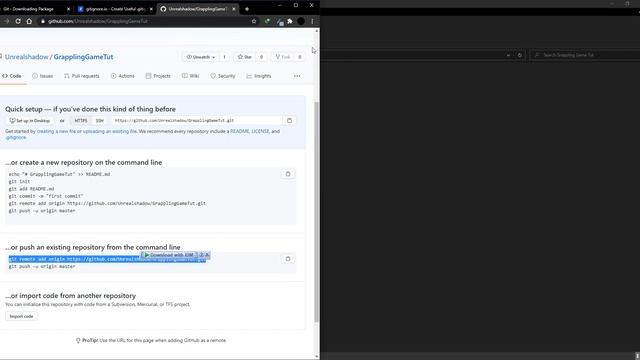Fork the repository

click(282, 57)
